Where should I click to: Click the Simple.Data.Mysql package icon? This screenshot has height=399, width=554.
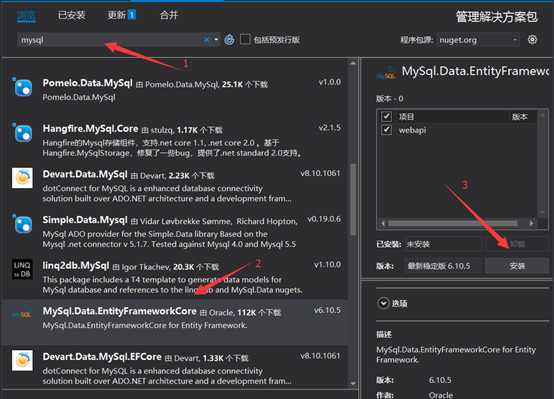pyautogui.click(x=23, y=224)
